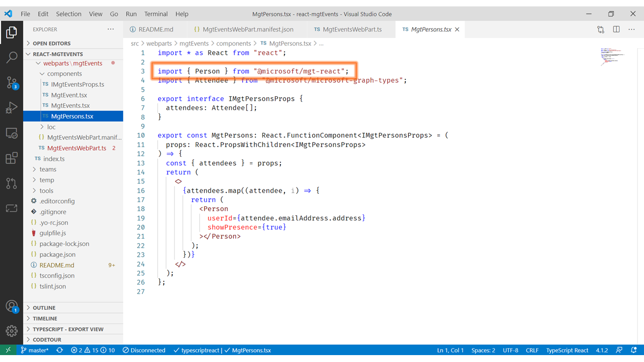Click the TypeScript React language mode
Image resolution: width=644 pixels, height=362 pixels.
tap(567, 350)
